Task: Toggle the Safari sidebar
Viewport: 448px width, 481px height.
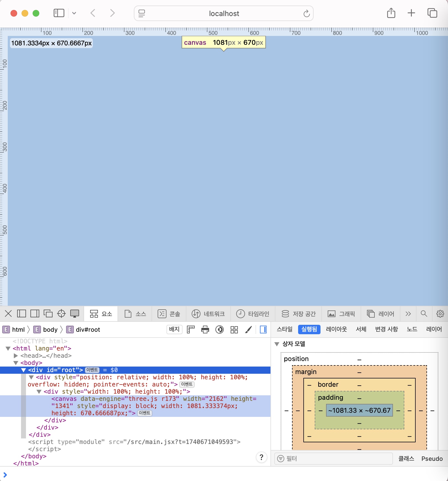Action: [x=59, y=13]
